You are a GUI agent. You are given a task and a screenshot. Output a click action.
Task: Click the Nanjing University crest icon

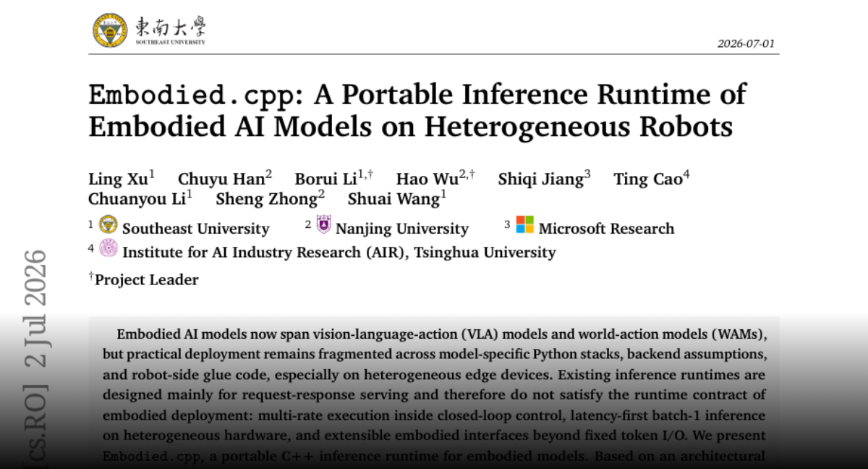coord(323,224)
